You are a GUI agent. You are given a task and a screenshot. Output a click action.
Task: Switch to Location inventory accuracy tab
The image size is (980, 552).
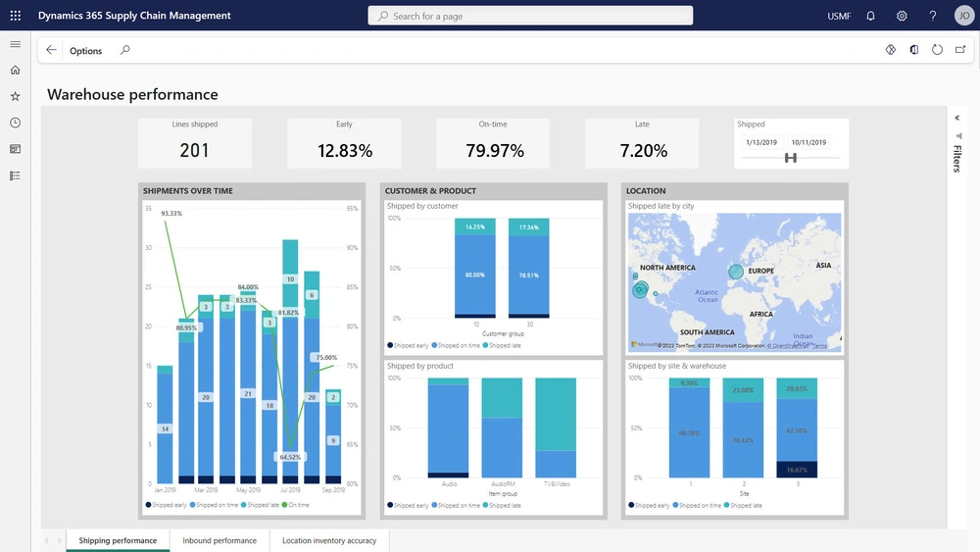click(x=329, y=540)
